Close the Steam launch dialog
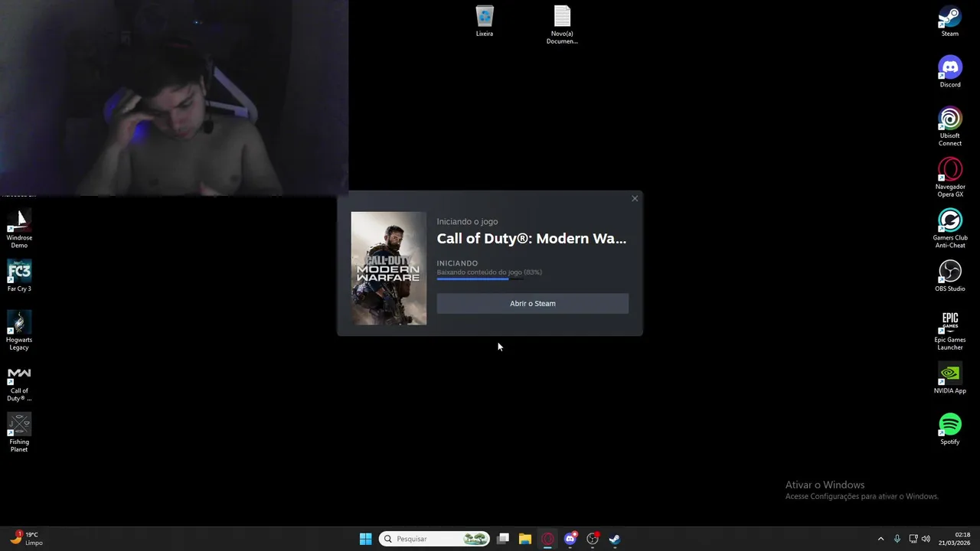This screenshot has width=980, height=551. tap(635, 199)
